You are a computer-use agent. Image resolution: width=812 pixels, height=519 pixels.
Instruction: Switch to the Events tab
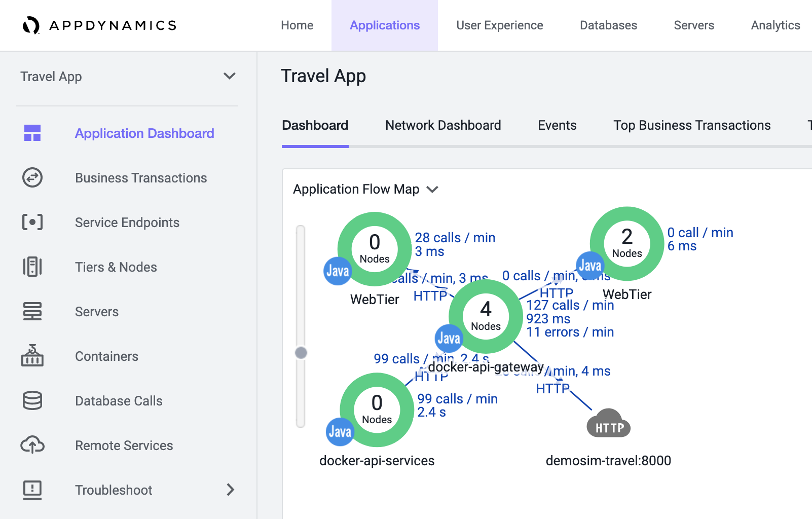coord(557,125)
